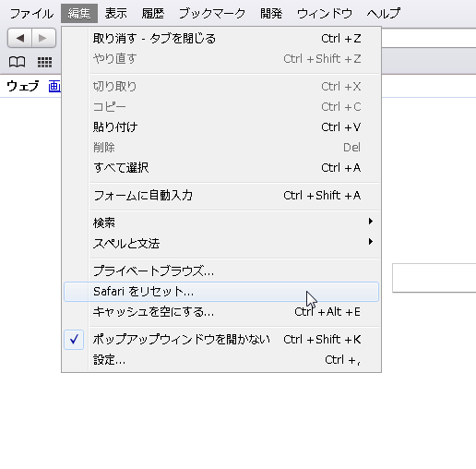The image size is (476, 469).
Task: Open the 履歴 menu
Action: (153, 14)
